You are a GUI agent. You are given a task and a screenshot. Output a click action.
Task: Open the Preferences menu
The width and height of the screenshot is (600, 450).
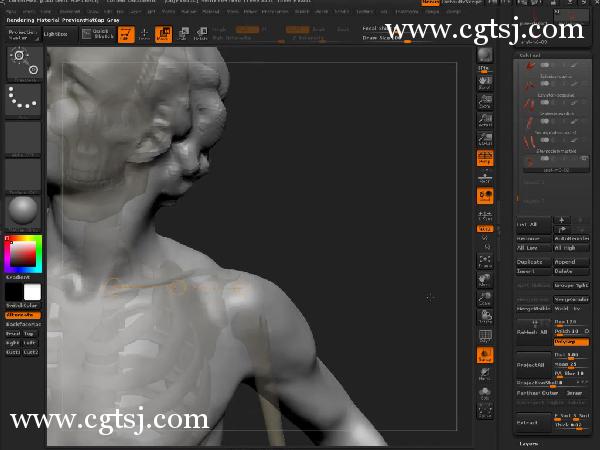(x=275, y=11)
